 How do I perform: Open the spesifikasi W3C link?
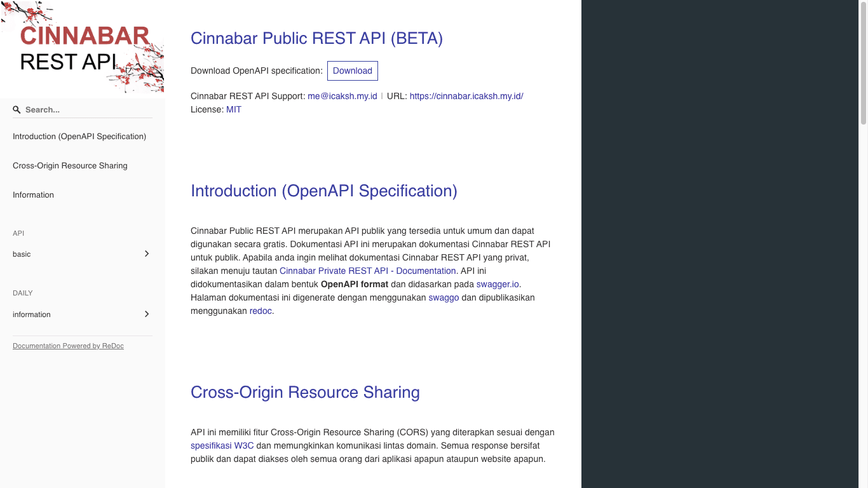click(x=222, y=445)
